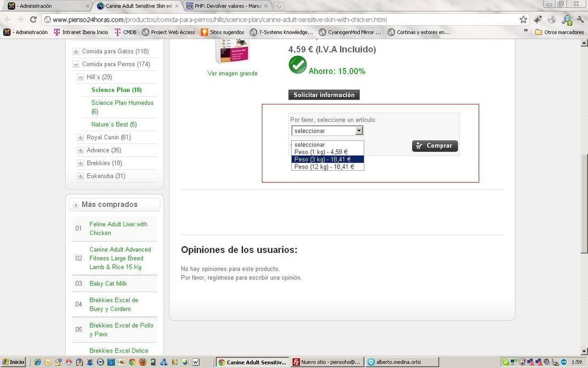Go back using the browser back arrow
588x368 pixels.
(x=7, y=19)
